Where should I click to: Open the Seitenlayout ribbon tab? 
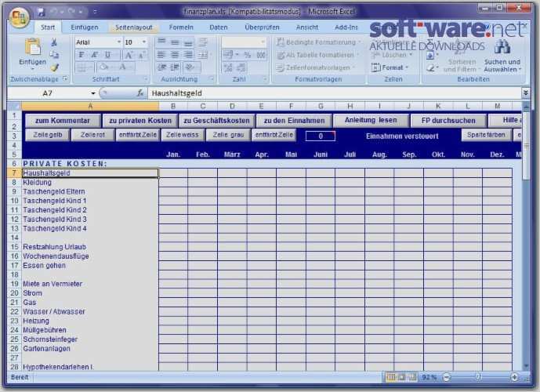pos(134,27)
